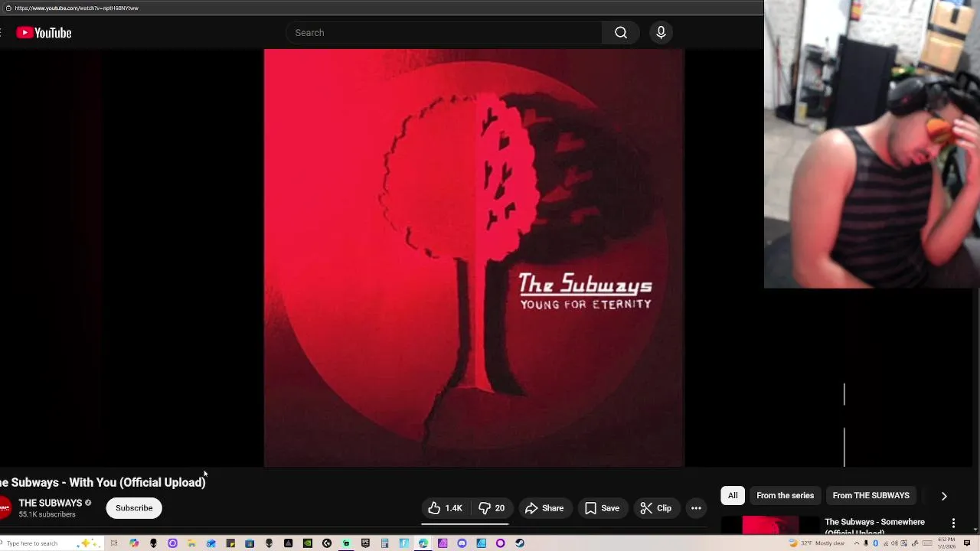
Task: Click subscriber count 55.1K subscribers
Action: (x=47, y=515)
